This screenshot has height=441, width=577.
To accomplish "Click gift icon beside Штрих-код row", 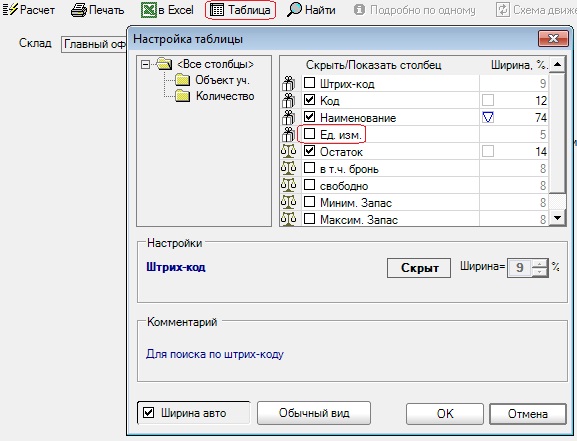I will [x=288, y=84].
